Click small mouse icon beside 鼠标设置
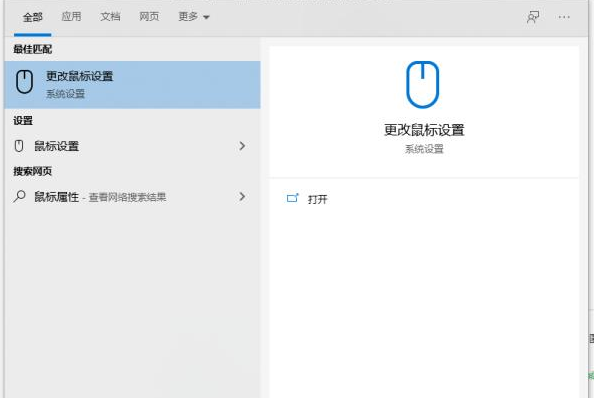The height and width of the screenshot is (398, 594). 19,146
